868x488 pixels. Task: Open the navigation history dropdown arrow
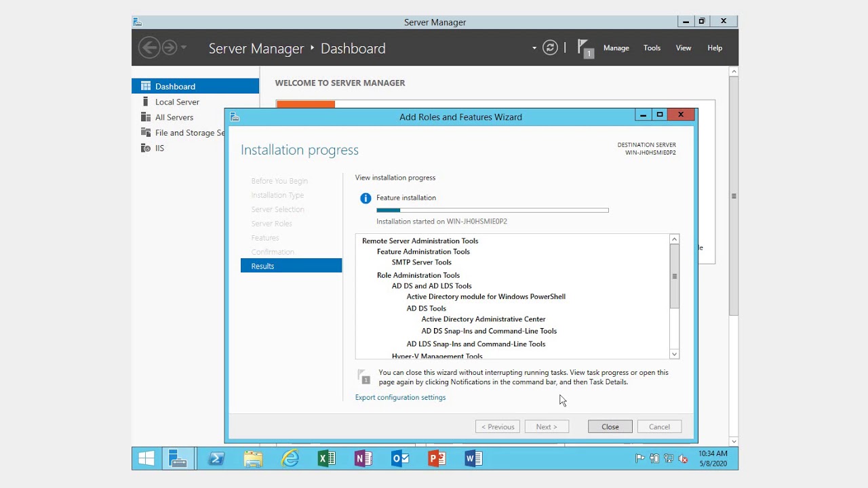tap(184, 48)
